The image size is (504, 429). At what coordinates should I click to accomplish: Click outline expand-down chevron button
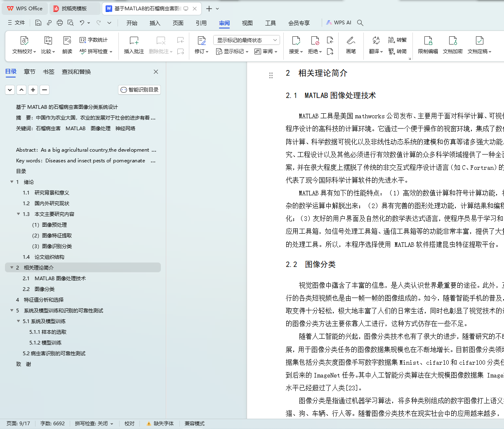click(10, 90)
